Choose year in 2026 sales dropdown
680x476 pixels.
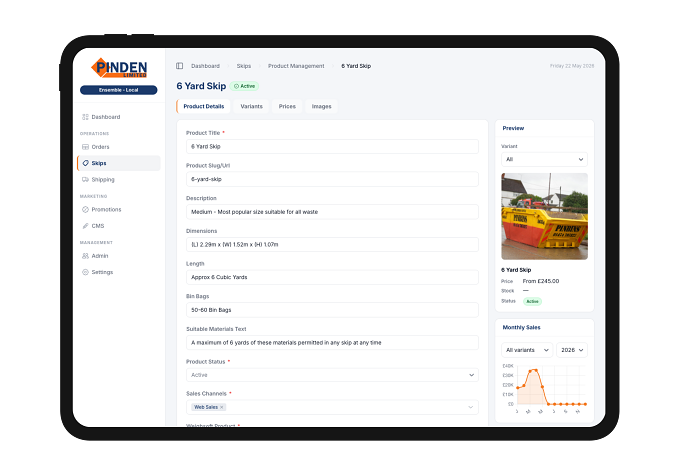(572, 350)
